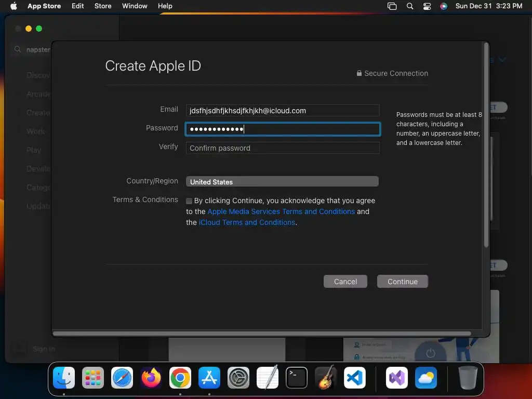Click the date and time in menu bar
The image size is (532, 399).
pos(488,6)
